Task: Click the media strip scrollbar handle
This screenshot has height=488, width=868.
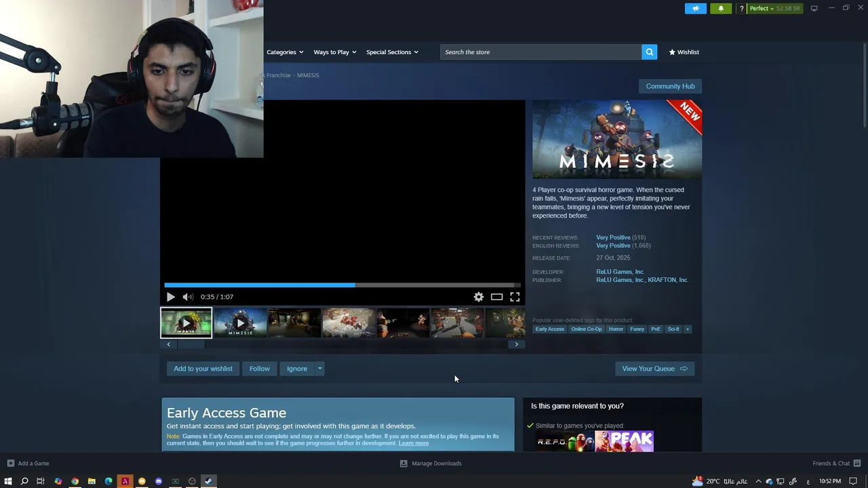Action: click(191, 344)
